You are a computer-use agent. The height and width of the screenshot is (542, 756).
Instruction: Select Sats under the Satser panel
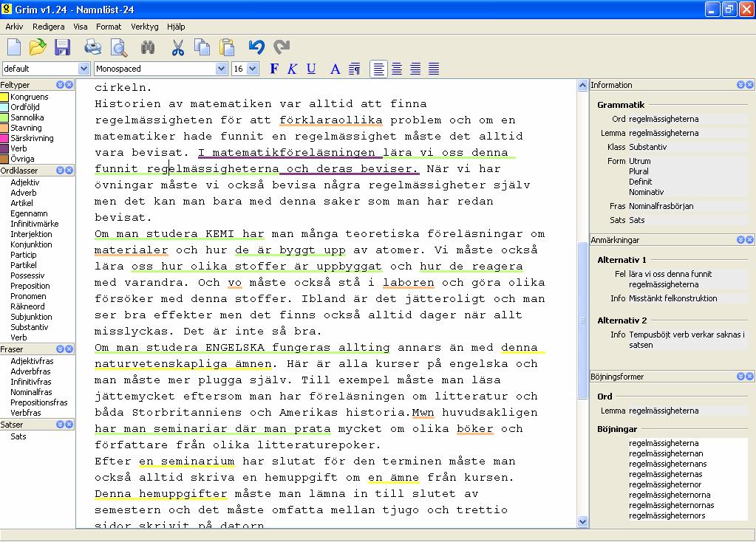pyautogui.click(x=18, y=436)
